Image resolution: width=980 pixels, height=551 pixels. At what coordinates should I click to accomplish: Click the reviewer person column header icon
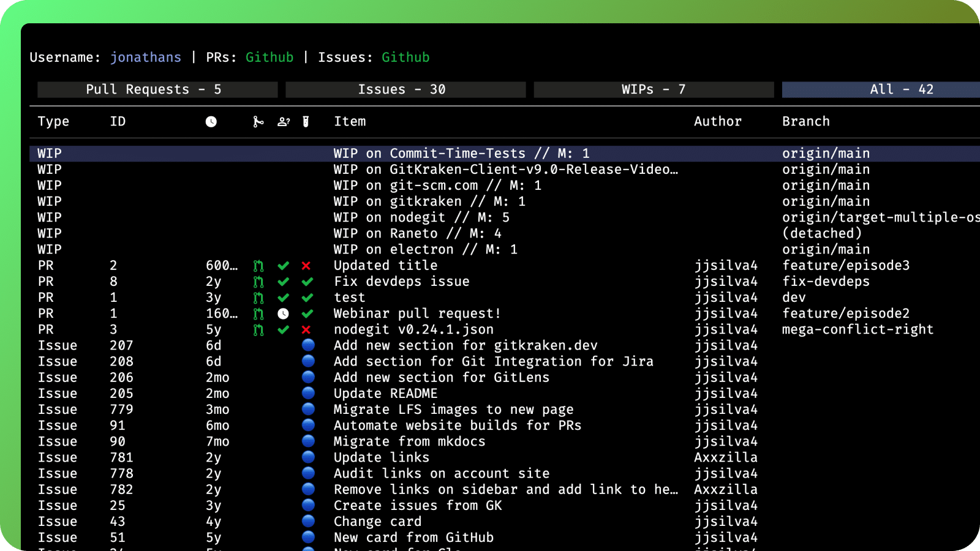coord(282,121)
